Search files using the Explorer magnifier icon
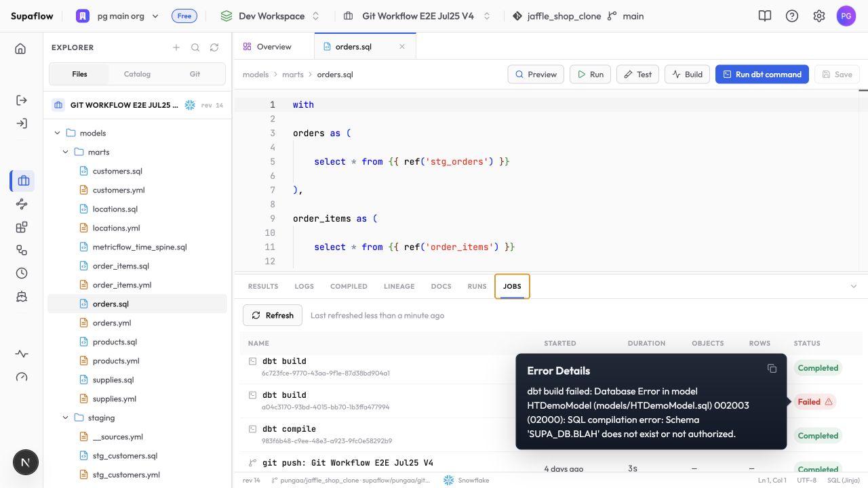Screen dimensions: 868x488 pos(195,47)
